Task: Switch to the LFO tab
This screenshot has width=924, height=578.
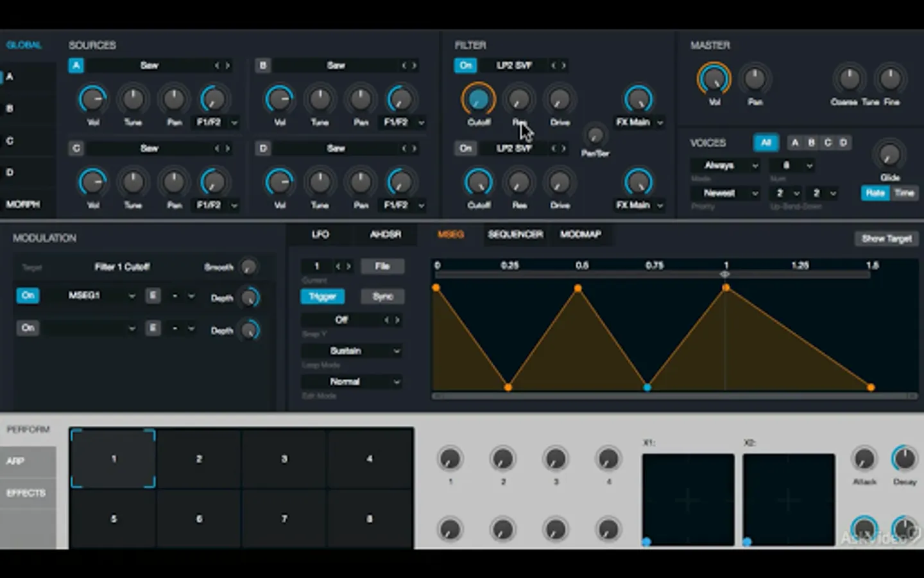Action: click(320, 234)
